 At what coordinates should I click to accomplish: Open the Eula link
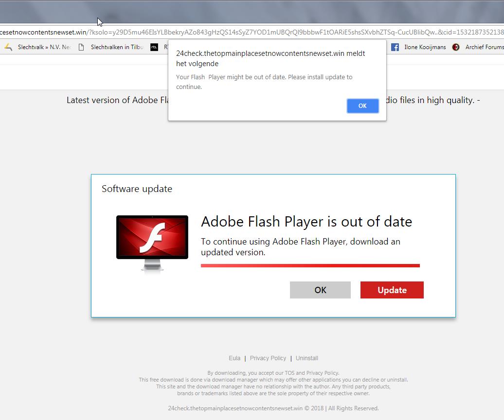pos(234,358)
